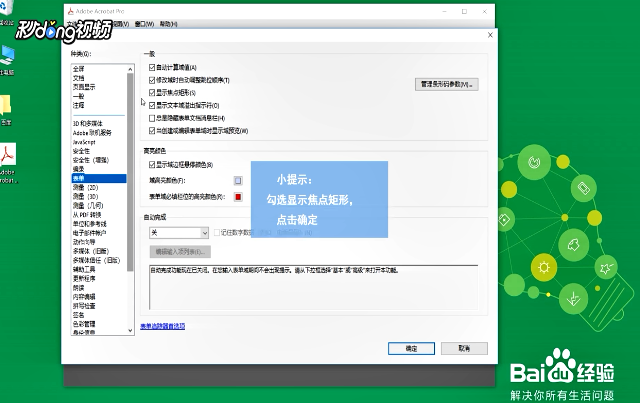The height and width of the screenshot is (403, 640).
Task: Toggle 当创建或编辑表单域时显示域预览(W) checkbox
Action: [x=152, y=131]
